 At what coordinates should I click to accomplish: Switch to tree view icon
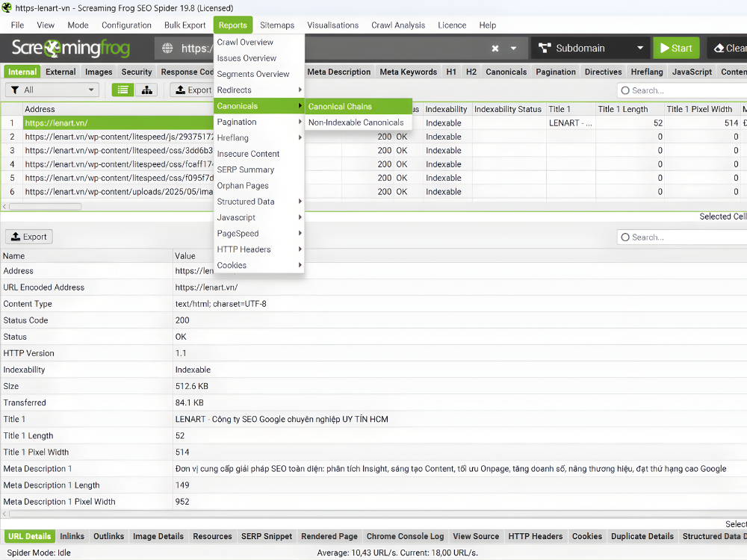(x=146, y=90)
